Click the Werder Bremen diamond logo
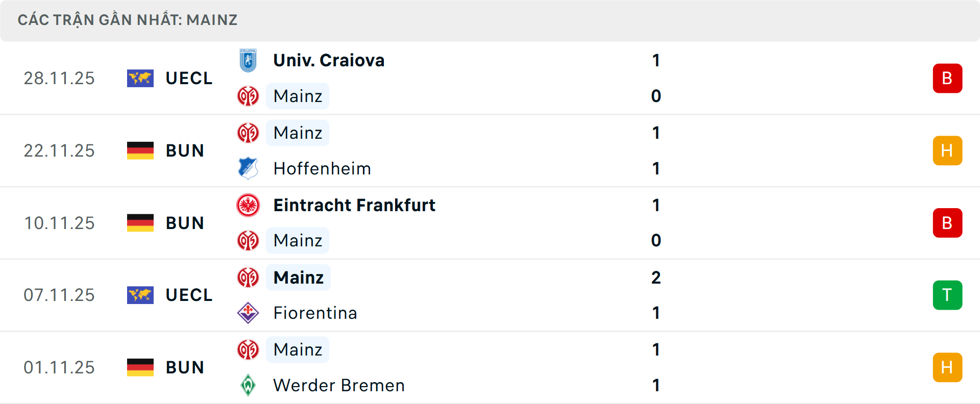Viewport: 980px width, 404px height. [x=248, y=385]
